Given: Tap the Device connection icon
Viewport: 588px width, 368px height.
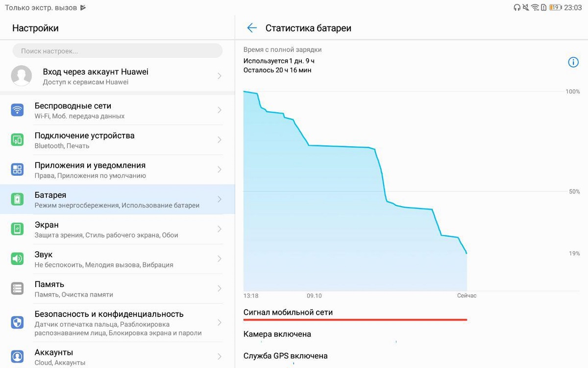Looking at the screenshot, I should point(17,140).
